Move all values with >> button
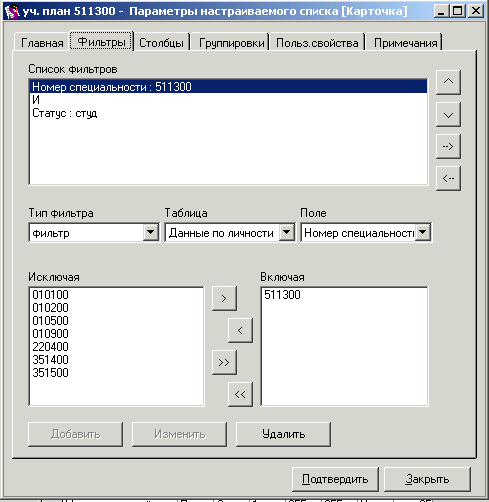The height and width of the screenshot is (502, 489). click(224, 362)
